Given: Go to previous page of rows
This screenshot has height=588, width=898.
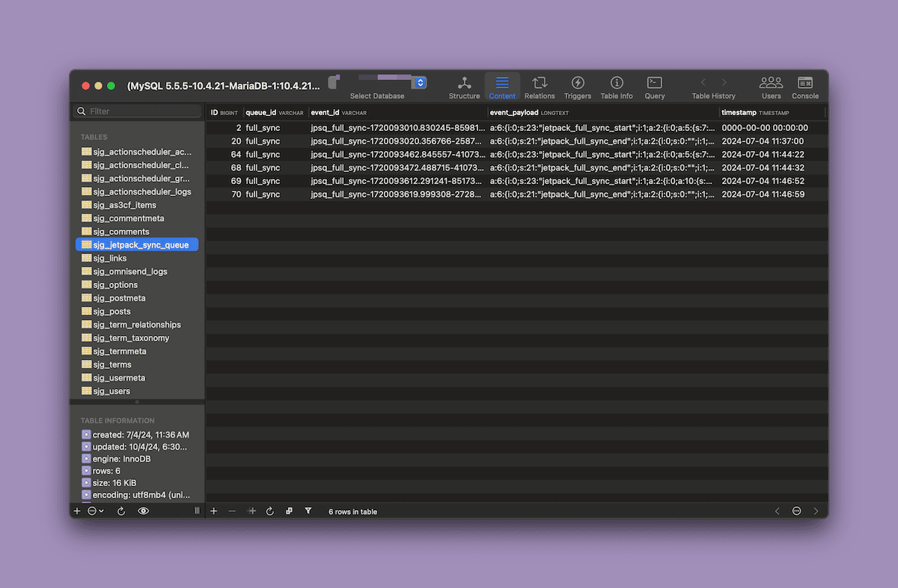Looking at the screenshot, I should 778,511.
